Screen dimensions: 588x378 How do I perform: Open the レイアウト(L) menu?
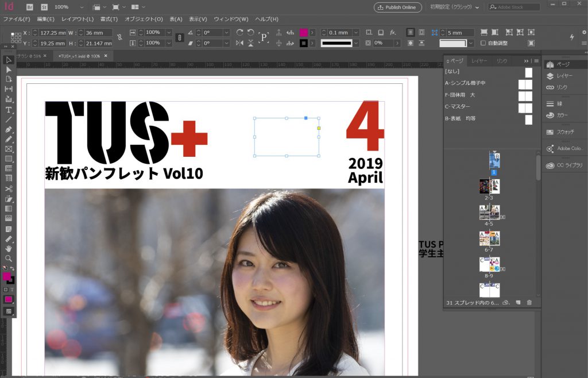78,19
